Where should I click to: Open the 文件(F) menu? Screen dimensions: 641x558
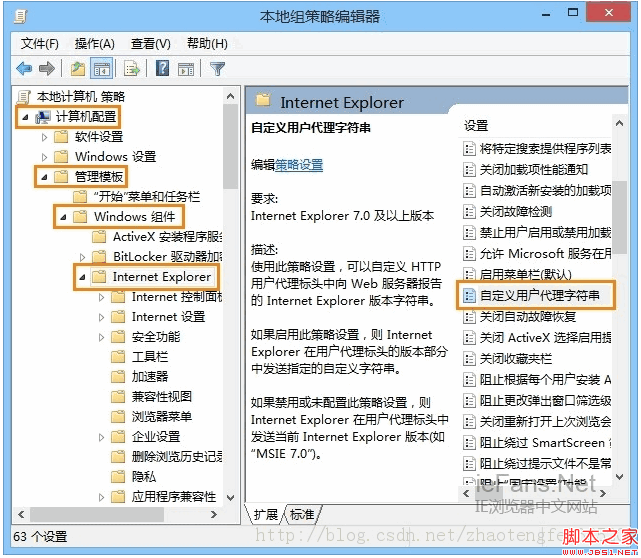click(x=40, y=43)
